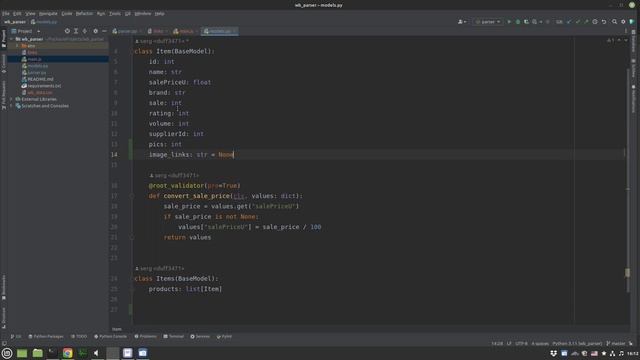Image resolution: width=640 pixels, height=360 pixels.
Task: Open the Problems tool window
Action: (145, 336)
